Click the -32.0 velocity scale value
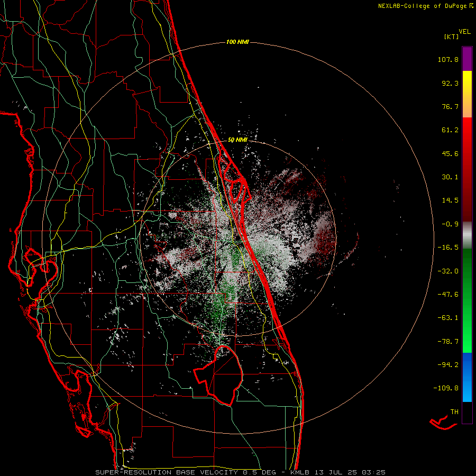476x476 pixels. pyautogui.click(x=448, y=271)
